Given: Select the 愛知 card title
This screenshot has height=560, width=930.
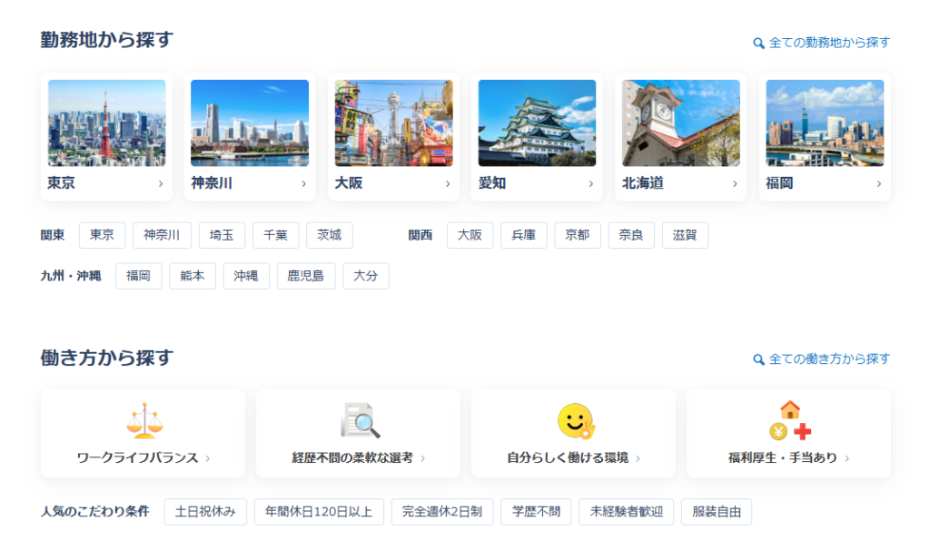Looking at the screenshot, I should click(x=492, y=183).
